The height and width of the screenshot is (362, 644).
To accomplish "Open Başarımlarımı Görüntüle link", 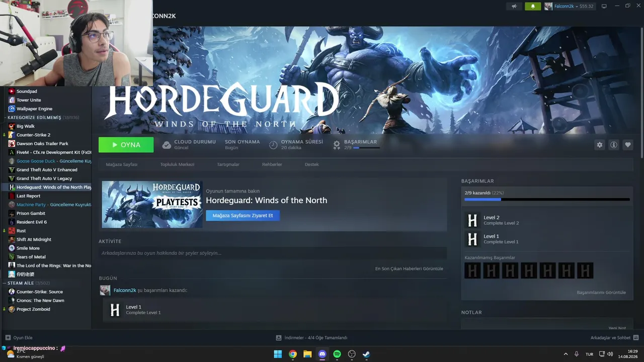I will [x=601, y=292].
